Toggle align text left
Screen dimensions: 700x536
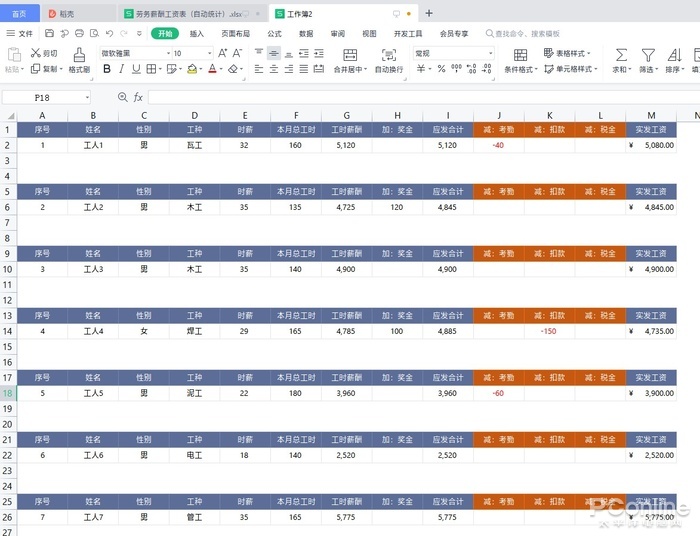259,69
